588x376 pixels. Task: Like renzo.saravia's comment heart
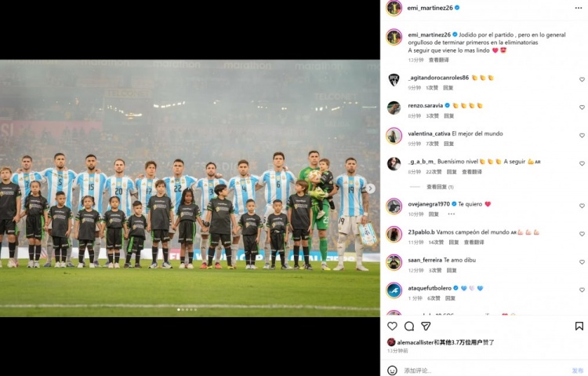pyautogui.click(x=582, y=108)
